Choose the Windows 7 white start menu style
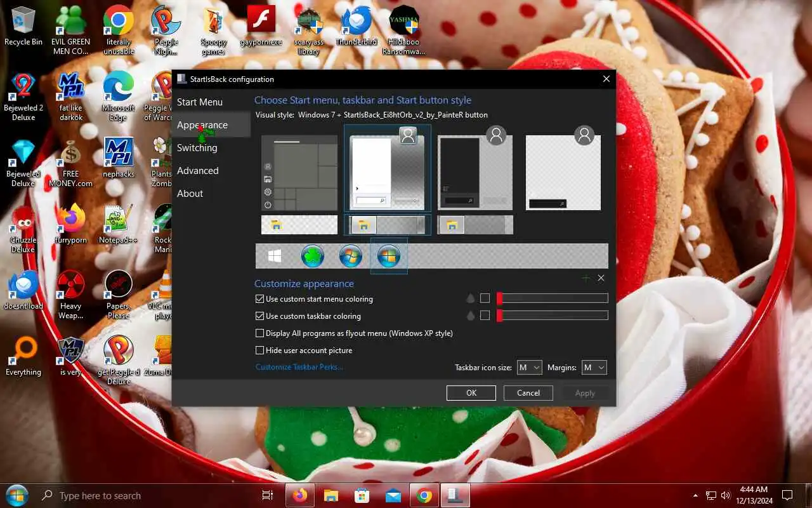Image resolution: width=812 pixels, height=508 pixels. [387, 168]
